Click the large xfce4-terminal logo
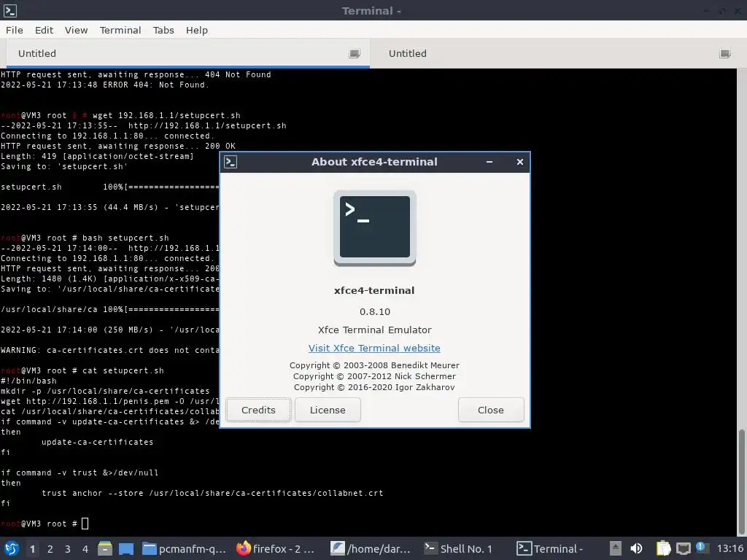The height and width of the screenshot is (560, 747). (374, 228)
